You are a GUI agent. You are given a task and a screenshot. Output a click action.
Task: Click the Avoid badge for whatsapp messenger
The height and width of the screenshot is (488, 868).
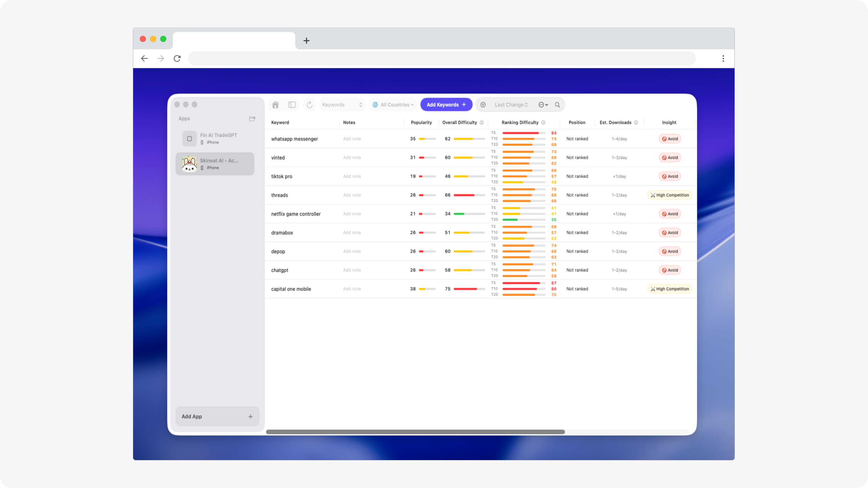[x=669, y=139]
